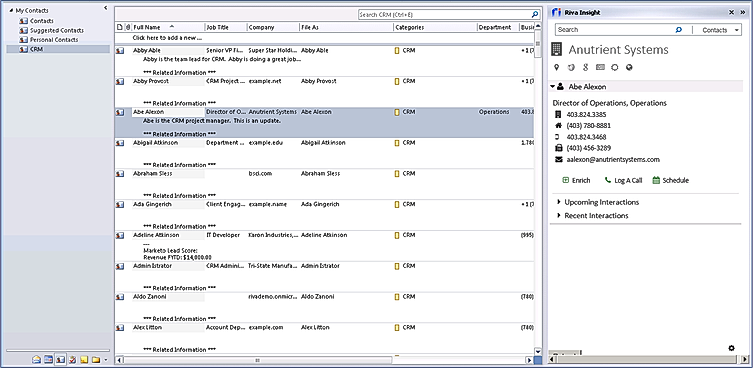Select the Personal Contacts folder

[x=54, y=40]
